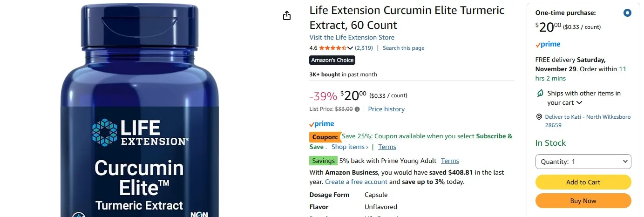Image resolution: width=644 pixels, height=217 pixels.
Task: Click the star rating icons
Action: tap(332, 48)
